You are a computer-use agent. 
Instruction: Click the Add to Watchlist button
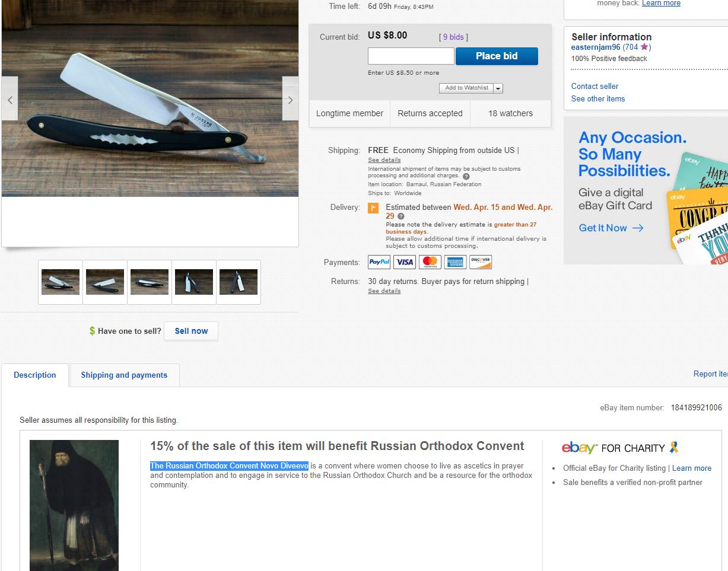pyautogui.click(x=466, y=88)
